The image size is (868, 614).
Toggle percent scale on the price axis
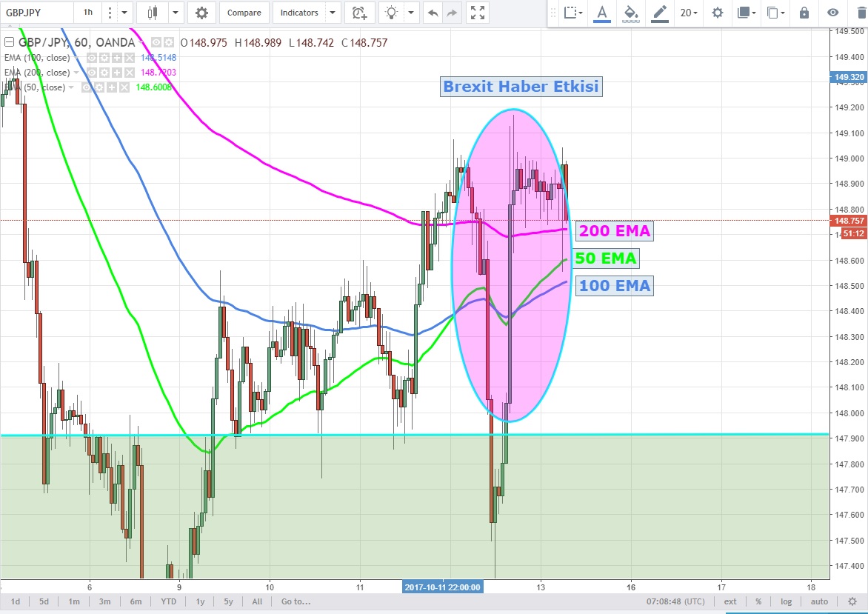[x=758, y=601]
